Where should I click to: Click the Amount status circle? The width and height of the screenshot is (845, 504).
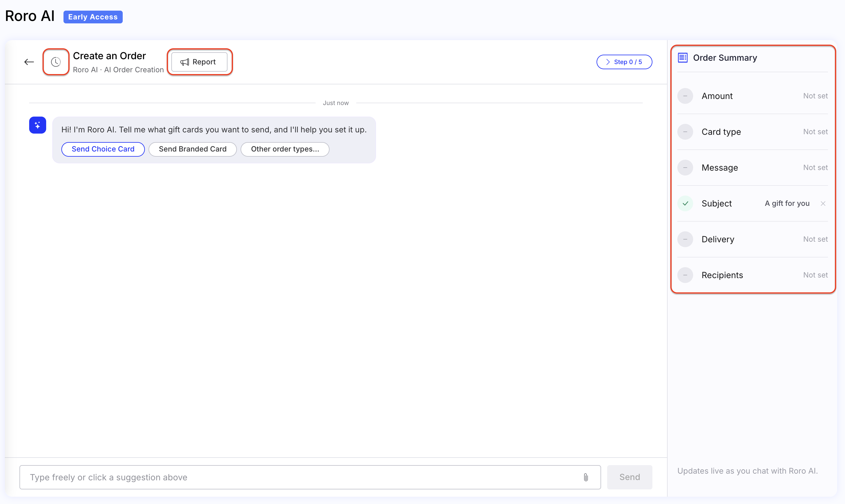click(x=685, y=96)
